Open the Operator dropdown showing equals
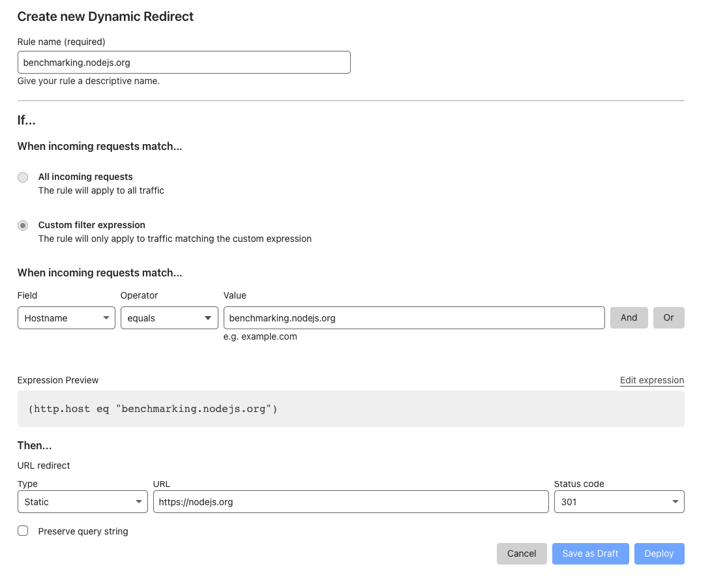Viewport: 712px width, 588px height. click(169, 318)
